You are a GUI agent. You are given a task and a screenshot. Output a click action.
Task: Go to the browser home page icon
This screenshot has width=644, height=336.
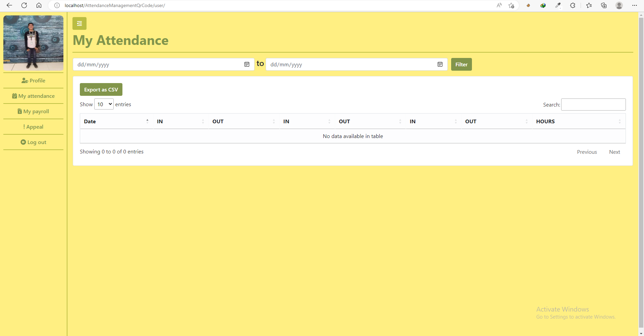coord(39,5)
